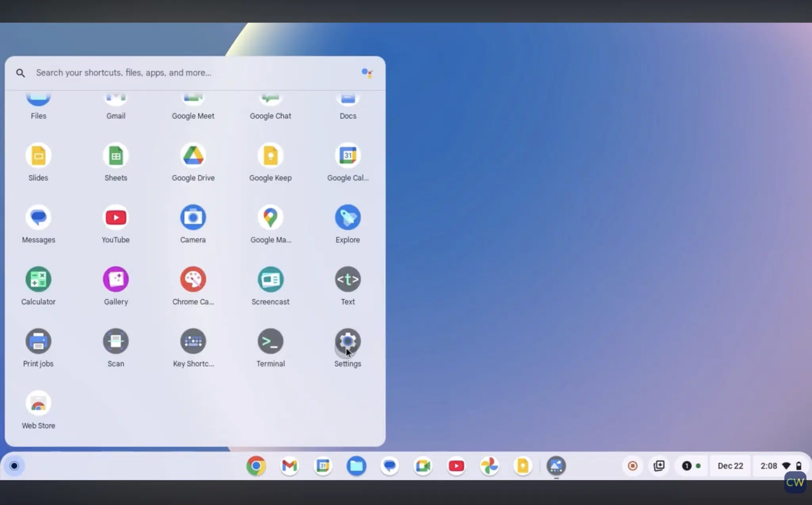Open the Files app in launcher
The width and height of the screenshot is (812, 505).
point(38,105)
